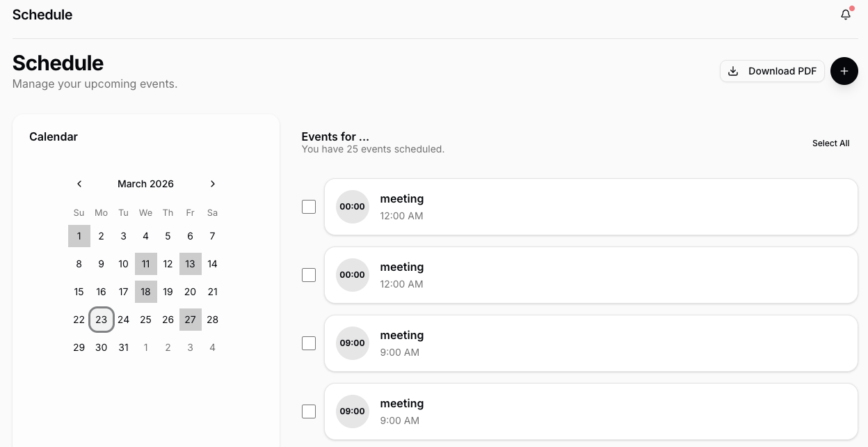Click the 00:00 badge on the second meeting
The height and width of the screenshot is (447, 868).
pyautogui.click(x=353, y=275)
